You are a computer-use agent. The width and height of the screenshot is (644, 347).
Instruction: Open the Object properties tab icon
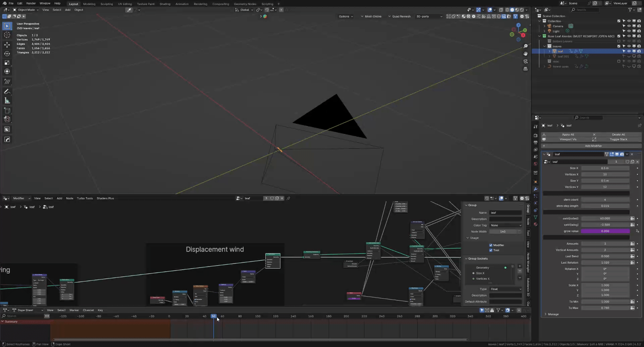(x=535, y=182)
